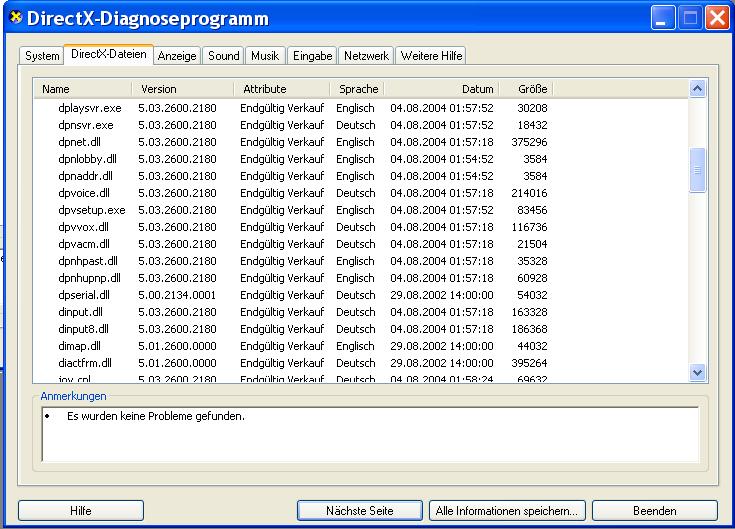The height and width of the screenshot is (529, 735).
Task: Click size value 375296 for dpnet.dll
Action: pos(529,142)
